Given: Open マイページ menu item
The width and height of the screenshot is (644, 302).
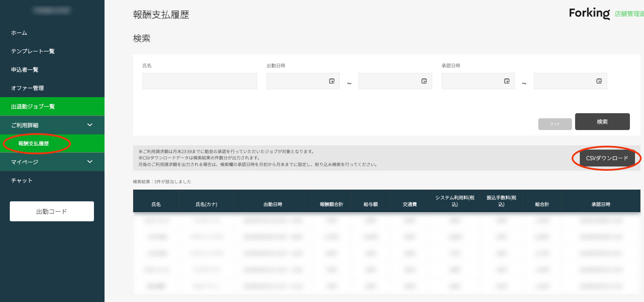Looking at the screenshot, I should [52, 162].
